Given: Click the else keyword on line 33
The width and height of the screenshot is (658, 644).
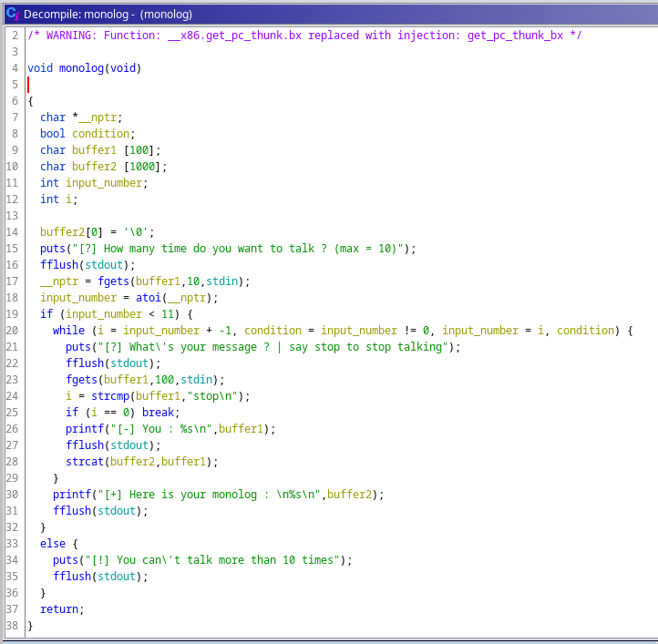Looking at the screenshot, I should click(x=53, y=544).
